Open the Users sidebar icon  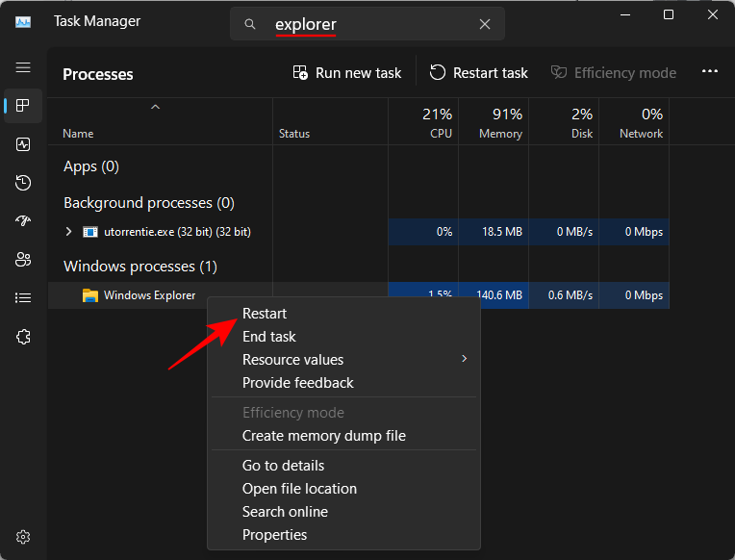tap(23, 260)
